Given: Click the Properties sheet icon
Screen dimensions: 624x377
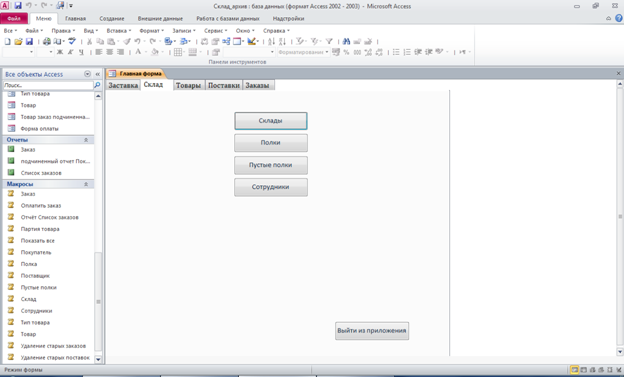Looking at the screenshot, I should tap(215, 41).
